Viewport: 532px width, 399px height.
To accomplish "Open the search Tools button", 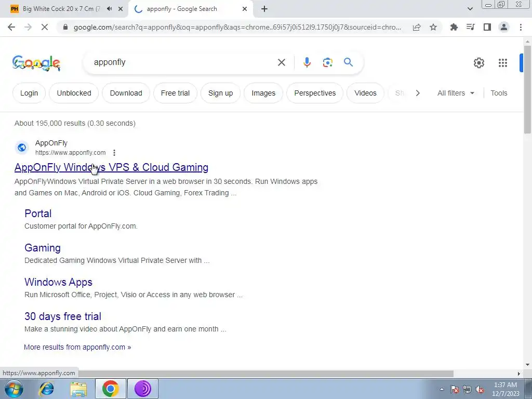I will pyautogui.click(x=499, y=93).
